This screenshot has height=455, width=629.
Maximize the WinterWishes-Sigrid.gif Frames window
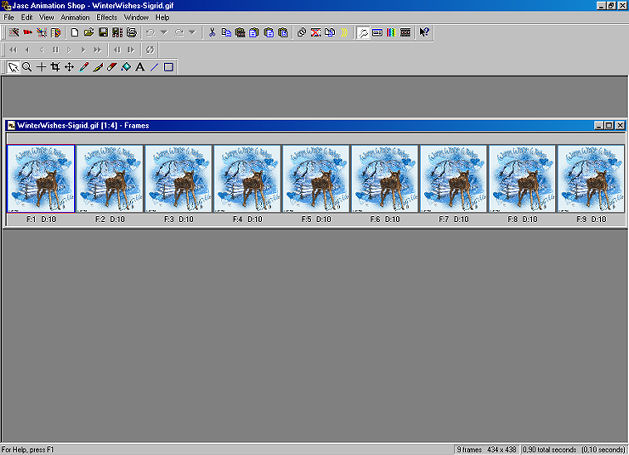(x=609, y=126)
